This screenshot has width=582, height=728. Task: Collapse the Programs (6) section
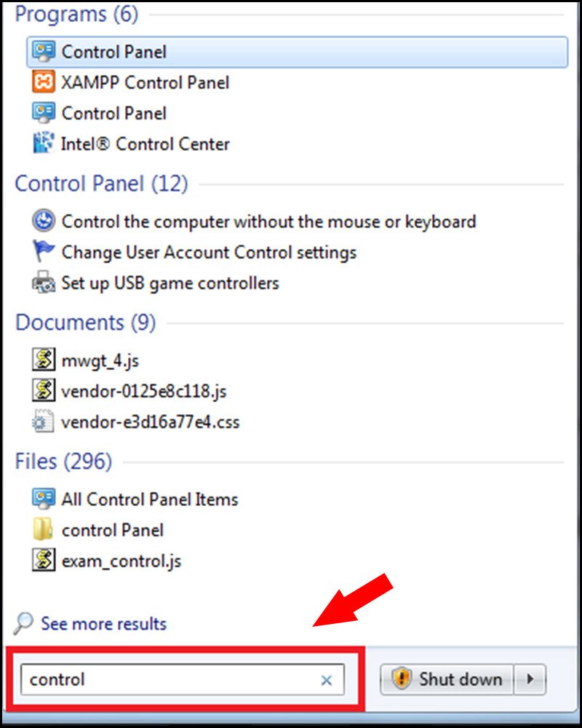click(76, 14)
